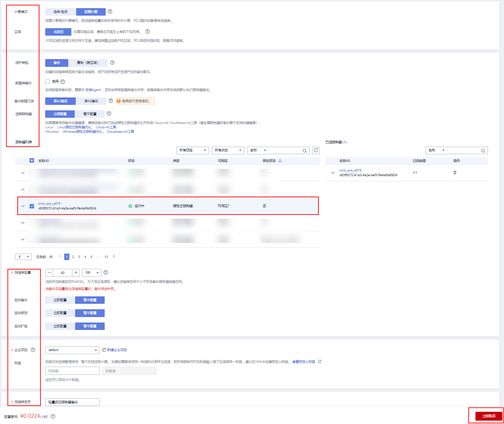The image size is (504, 424).
Task: Enable database backup checkbox
Action: point(48,81)
